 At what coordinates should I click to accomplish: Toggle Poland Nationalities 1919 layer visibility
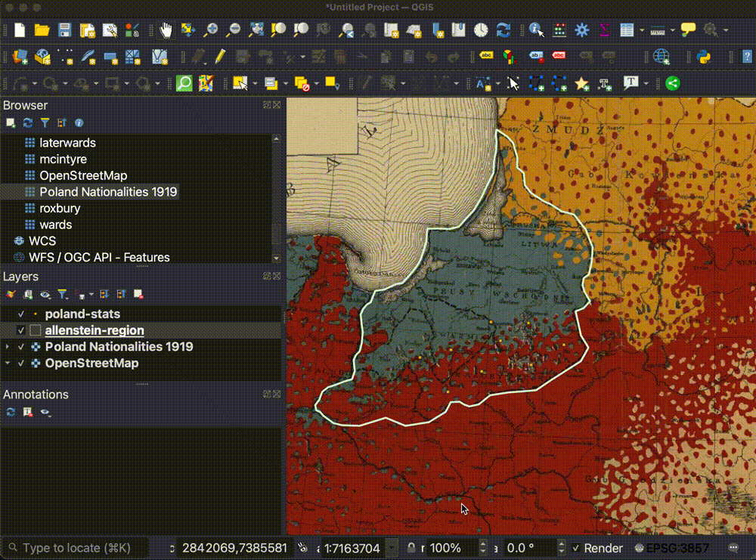point(20,347)
